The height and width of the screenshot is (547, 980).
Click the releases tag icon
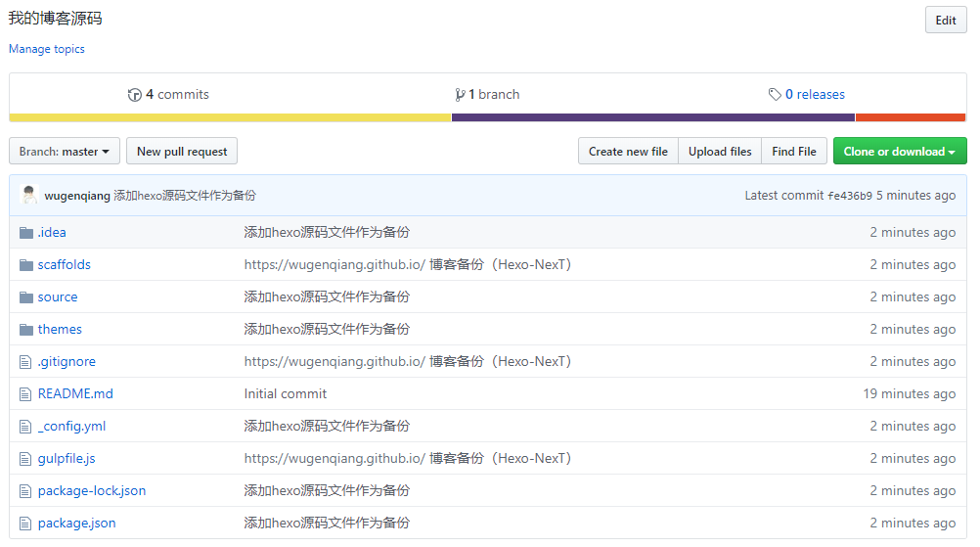click(775, 95)
